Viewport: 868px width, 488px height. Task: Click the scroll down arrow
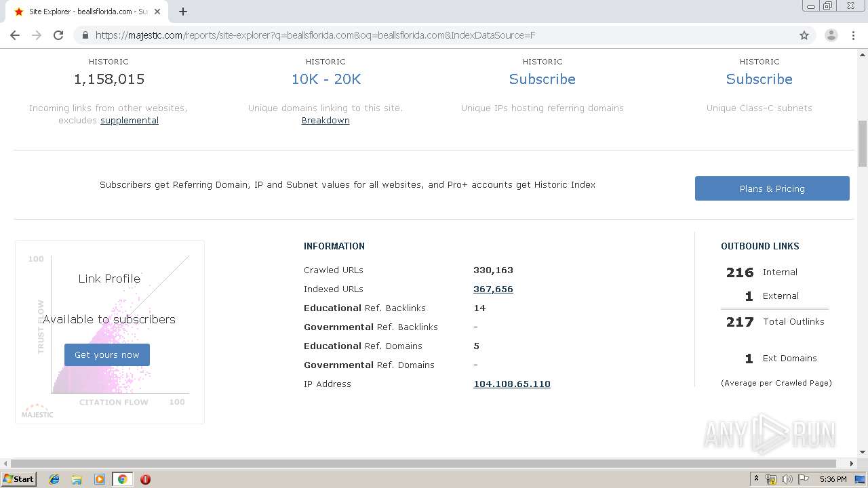click(x=863, y=452)
